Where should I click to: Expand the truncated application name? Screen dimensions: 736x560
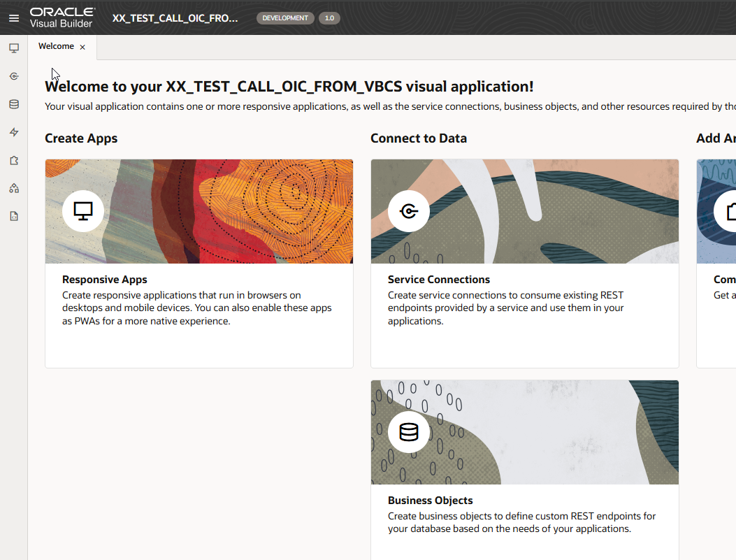(173, 18)
